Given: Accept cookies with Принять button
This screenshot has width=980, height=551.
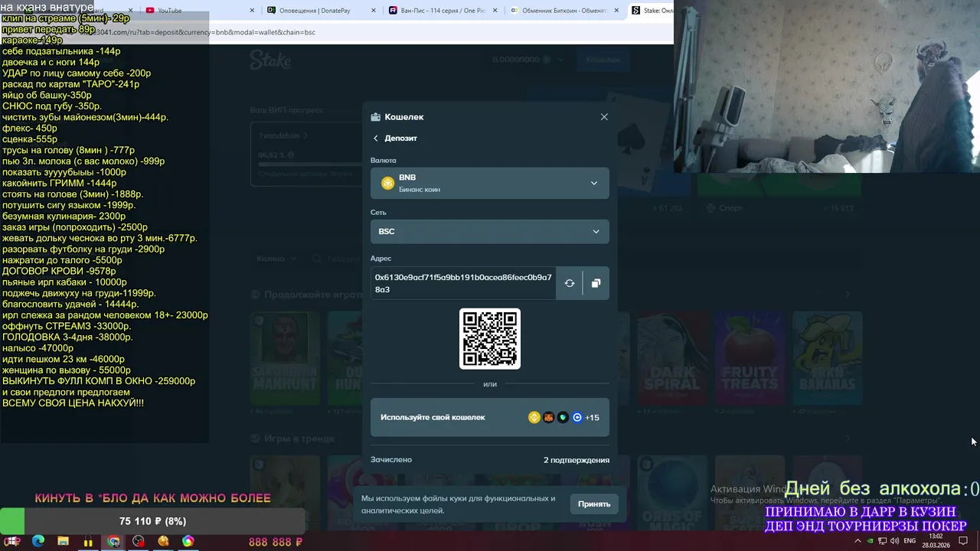Looking at the screenshot, I should tap(594, 504).
